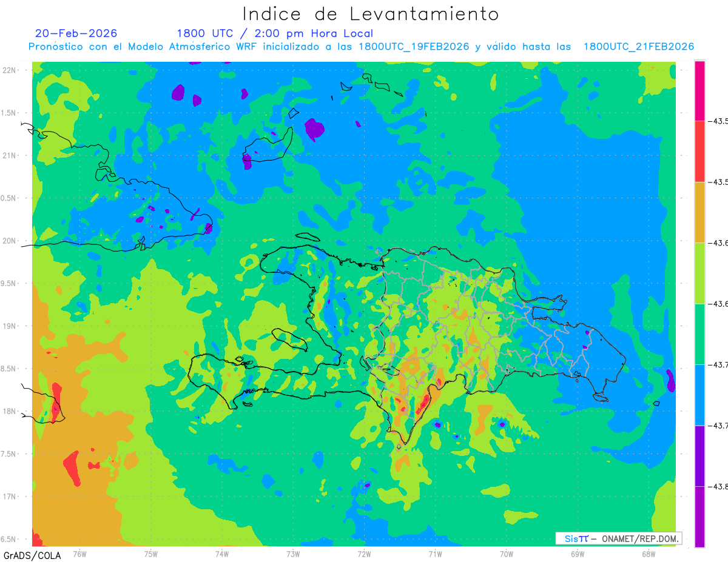This screenshot has width=728, height=562.
Task: Click the '72W' longitude label
Action: tap(364, 554)
